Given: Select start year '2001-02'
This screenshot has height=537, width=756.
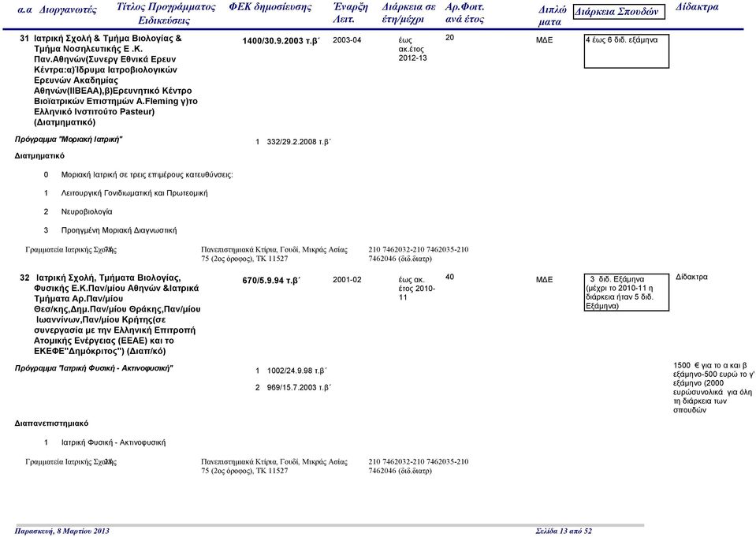Looking at the screenshot, I should coord(347,280).
